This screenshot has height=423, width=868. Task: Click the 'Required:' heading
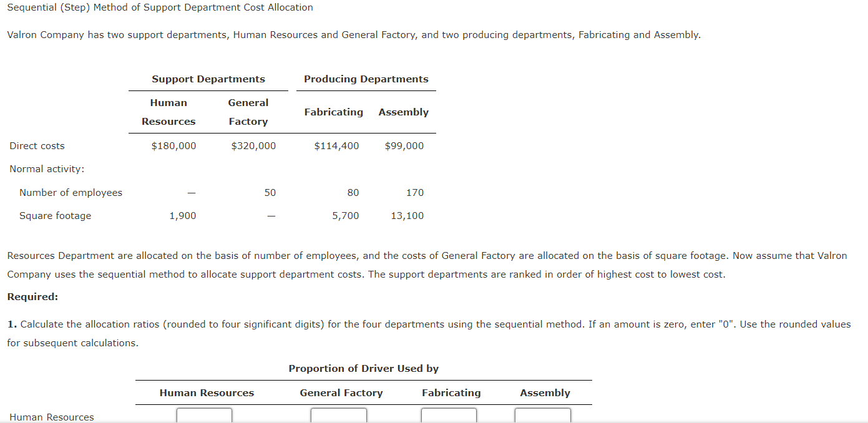click(32, 297)
